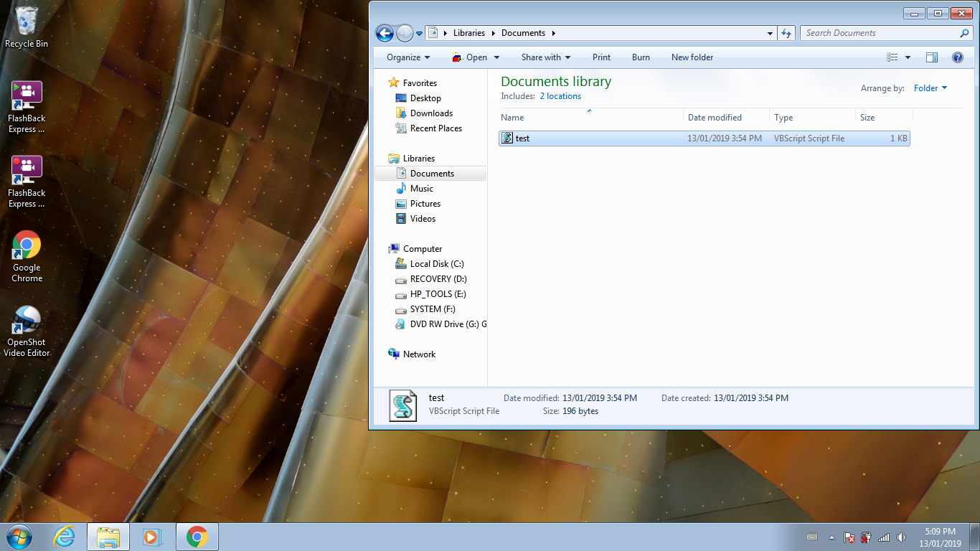980x551 pixels.
Task: Open the Documents library in the sidebar
Action: (x=431, y=173)
